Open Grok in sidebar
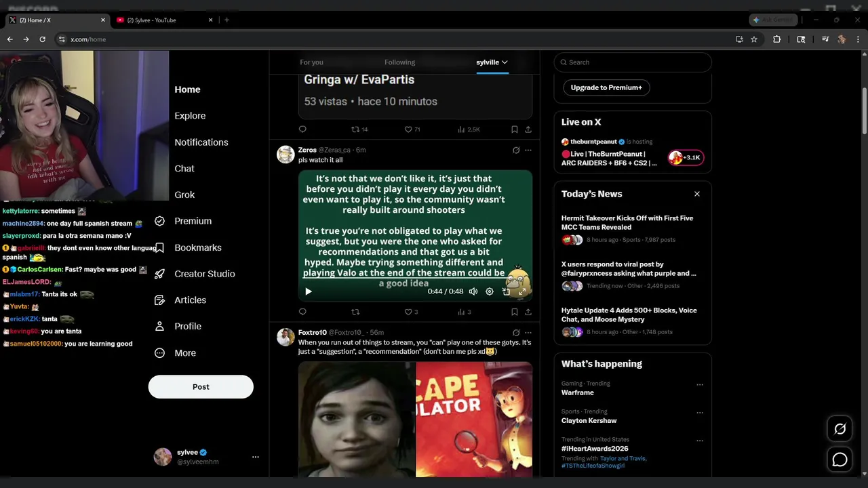868x488 pixels. [184, 195]
